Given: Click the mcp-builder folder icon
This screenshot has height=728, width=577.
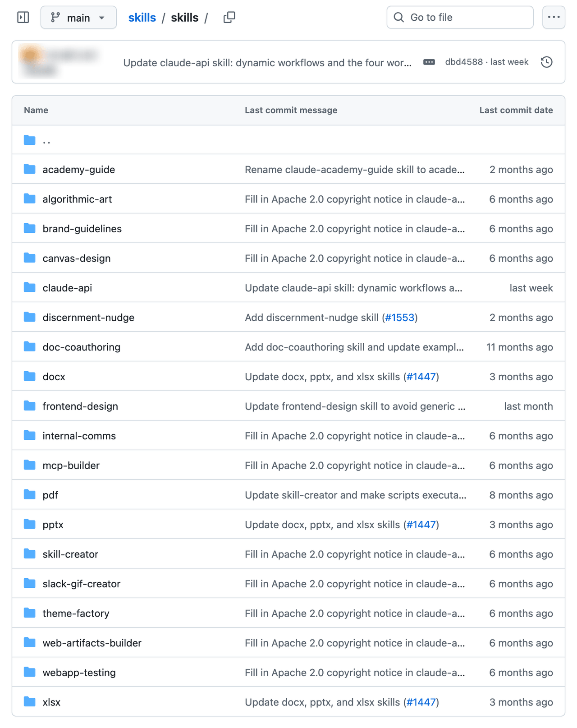Looking at the screenshot, I should (x=30, y=465).
